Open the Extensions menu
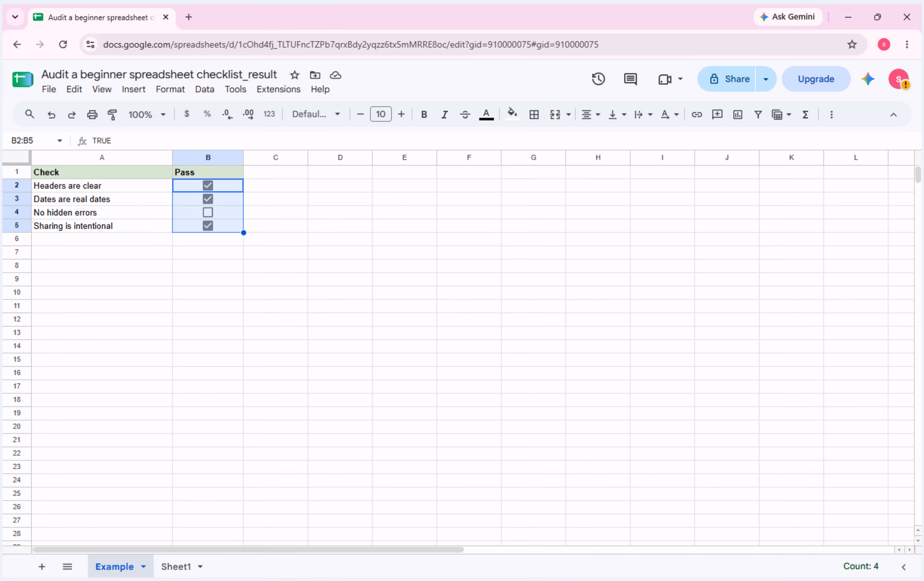924x581 pixels. coord(278,89)
